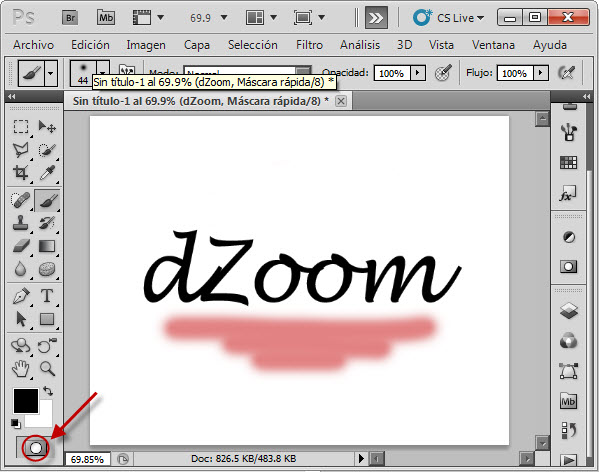
Task: Select the Clone Stamp tool
Action: click(21, 223)
